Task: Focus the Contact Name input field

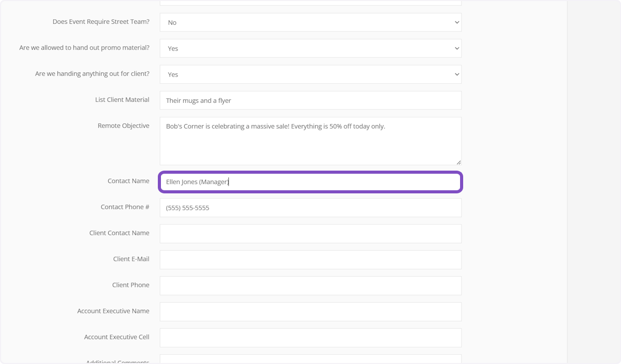Action: coord(310,182)
